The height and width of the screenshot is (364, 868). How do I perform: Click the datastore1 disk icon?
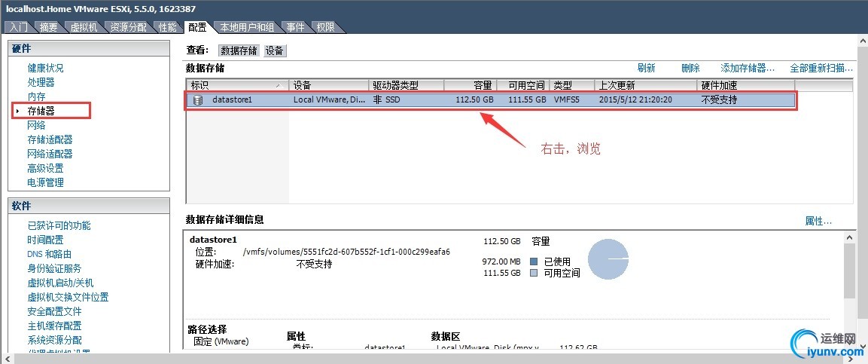click(198, 100)
